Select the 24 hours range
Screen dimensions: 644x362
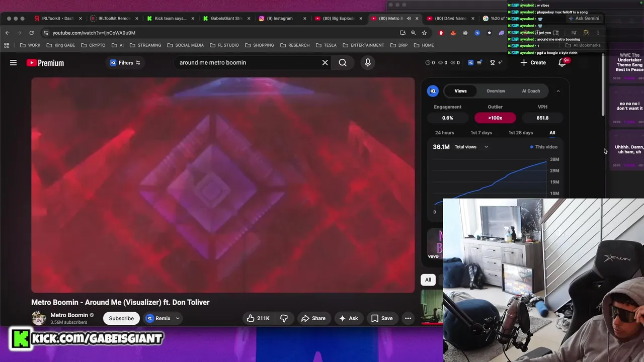pyautogui.click(x=444, y=133)
